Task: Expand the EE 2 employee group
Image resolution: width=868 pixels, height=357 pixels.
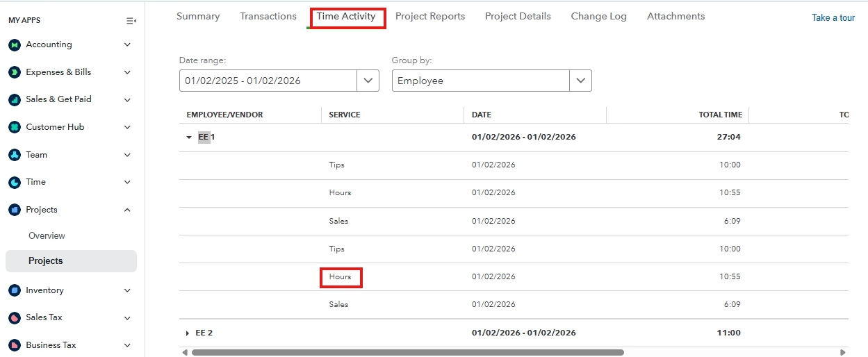Action: coord(188,333)
